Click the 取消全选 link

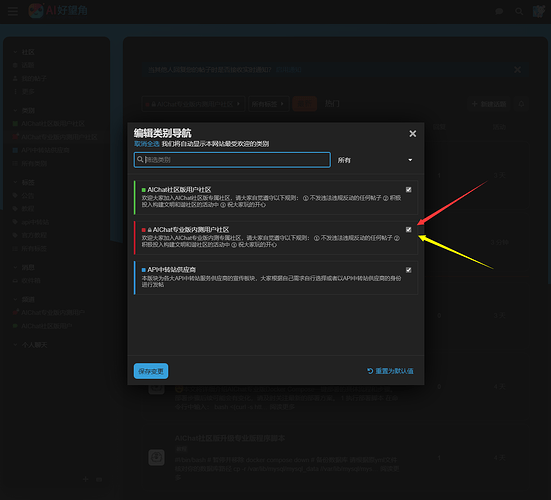[x=147, y=144]
